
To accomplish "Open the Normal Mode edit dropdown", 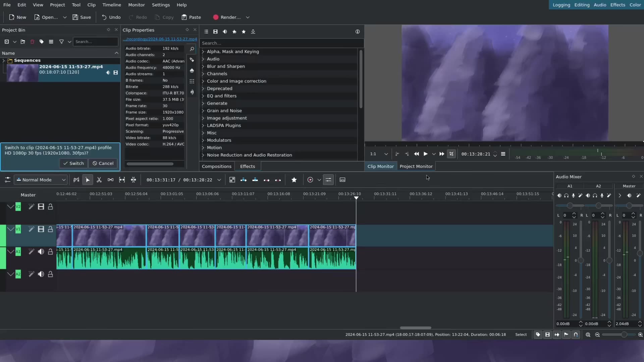I will pyautogui.click(x=41, y=180).
